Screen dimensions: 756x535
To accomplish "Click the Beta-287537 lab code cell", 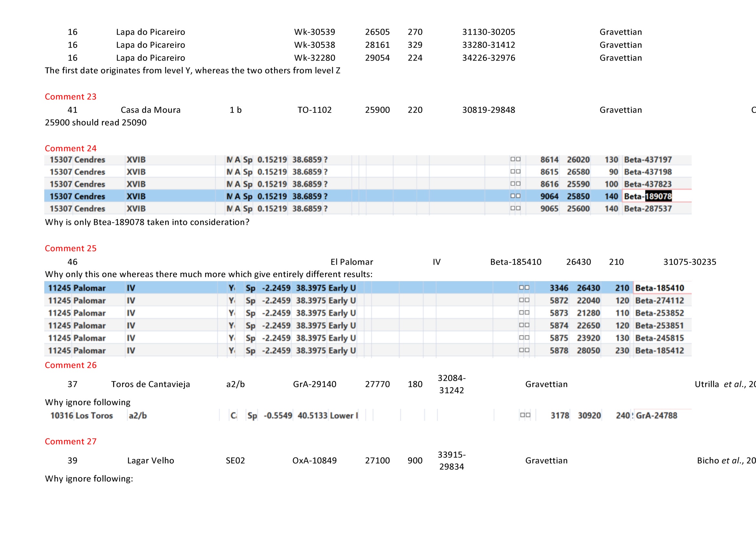I will (x=648, y=209).
